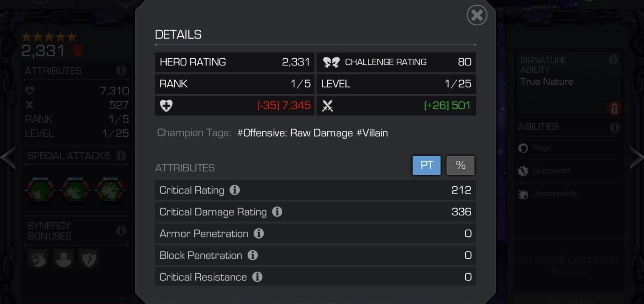Open the Block Penetration info tooltip
This screenshot has height=304, width=644.
pos(252,255)
